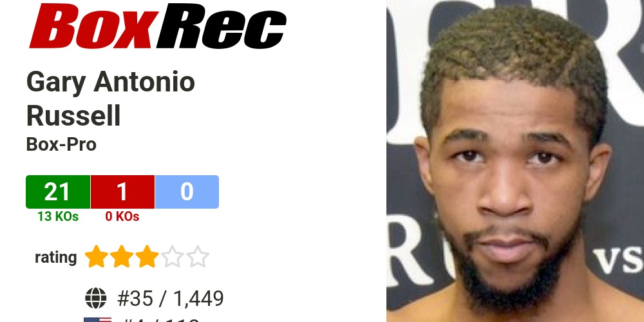This screenshot has width=644, height=322.
Task: Click the partially visible US ranking number
Action: [158, 320]
